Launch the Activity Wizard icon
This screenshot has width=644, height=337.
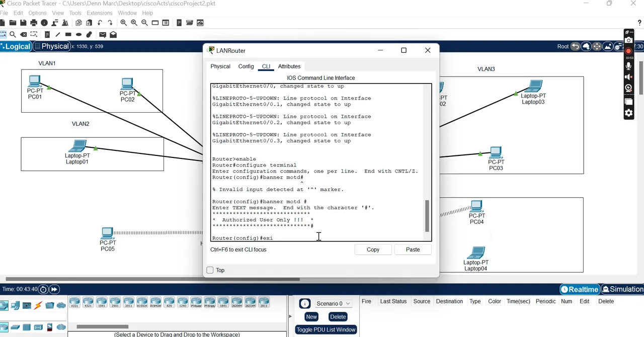tap(65, 23)
